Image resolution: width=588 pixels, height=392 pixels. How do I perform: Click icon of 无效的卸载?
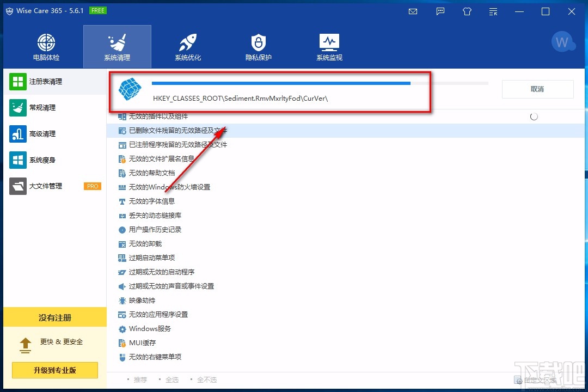122,244
